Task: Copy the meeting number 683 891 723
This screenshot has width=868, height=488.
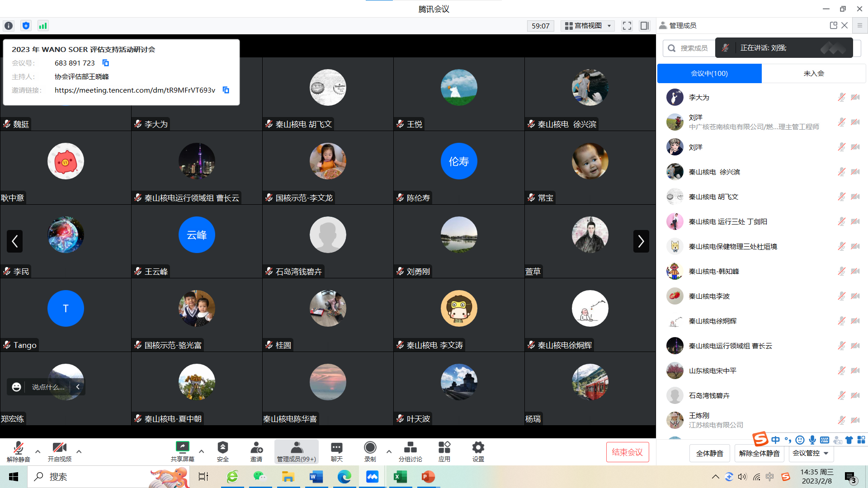Action: tap(105, 63)
